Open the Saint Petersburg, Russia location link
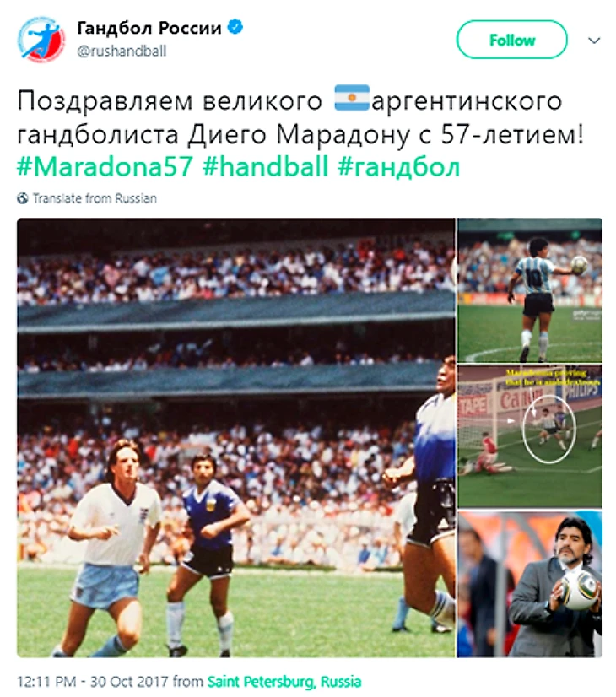Image resolution: width=616 pixels, height=697 pixels. 284,682
